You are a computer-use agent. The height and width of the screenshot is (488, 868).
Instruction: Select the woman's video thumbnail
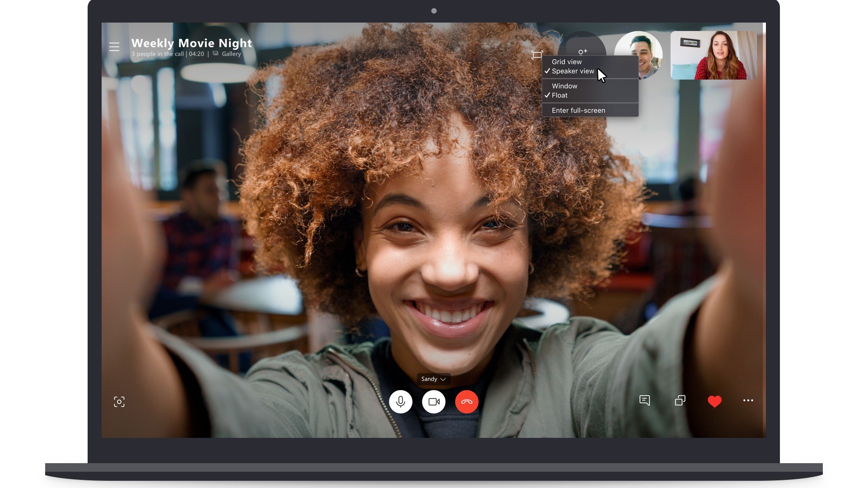pyautogui.click(x=714, y=54)
